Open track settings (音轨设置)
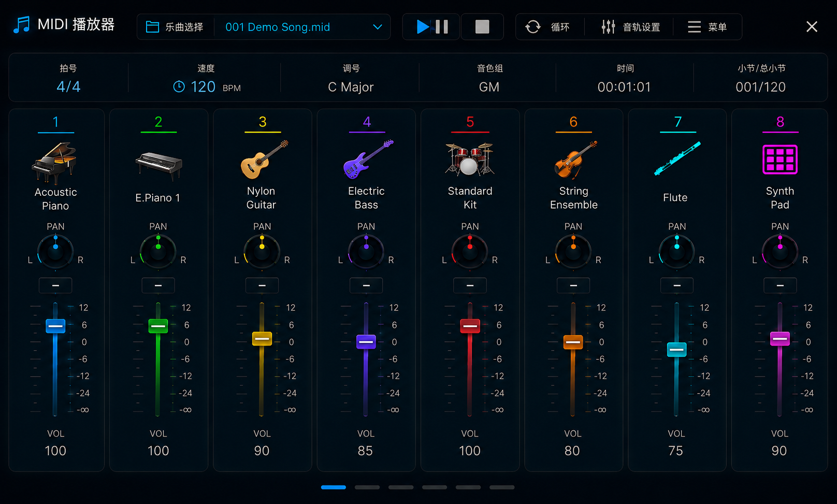 (x=630, y=27)
